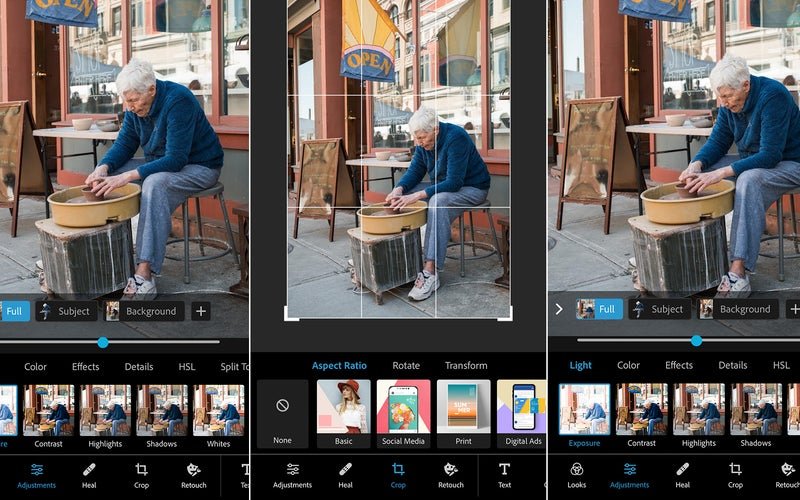Switch to the Transform tab
Screen dimensions: 800x500
tap(466, 365)
